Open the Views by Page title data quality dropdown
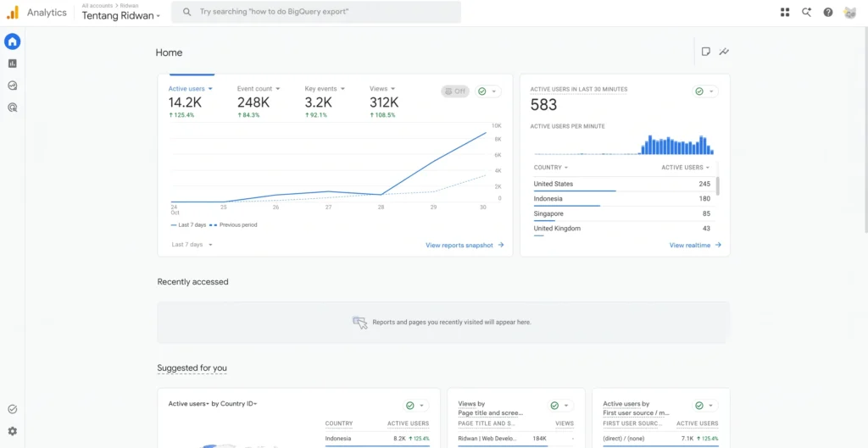 (560, 406)
